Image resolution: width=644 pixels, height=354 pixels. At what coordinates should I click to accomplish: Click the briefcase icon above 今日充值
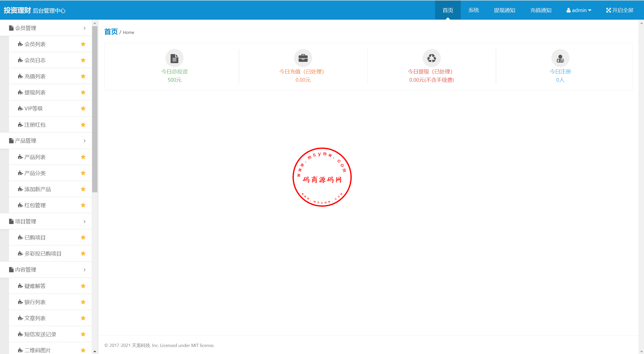tap(303, 58)
